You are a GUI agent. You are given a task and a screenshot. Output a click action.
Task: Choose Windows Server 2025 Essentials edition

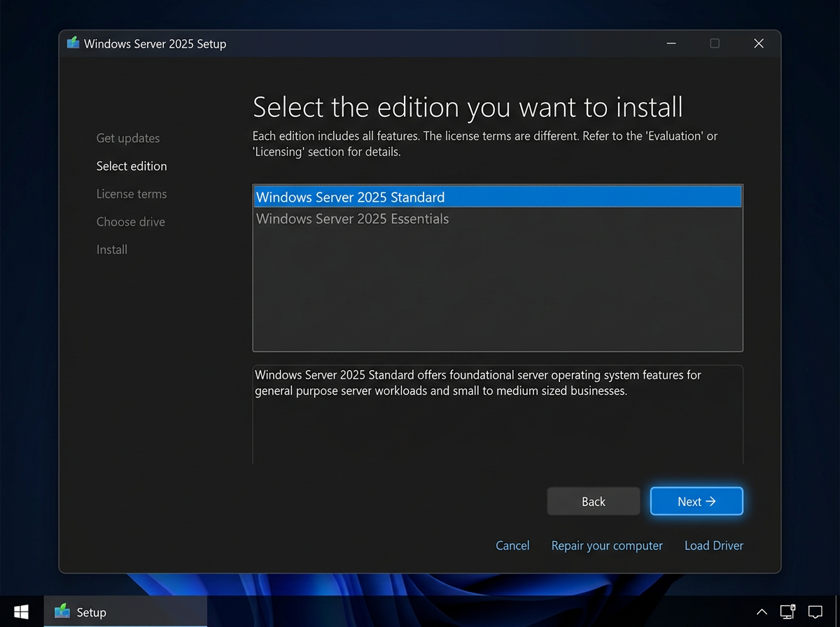(497, 218)
